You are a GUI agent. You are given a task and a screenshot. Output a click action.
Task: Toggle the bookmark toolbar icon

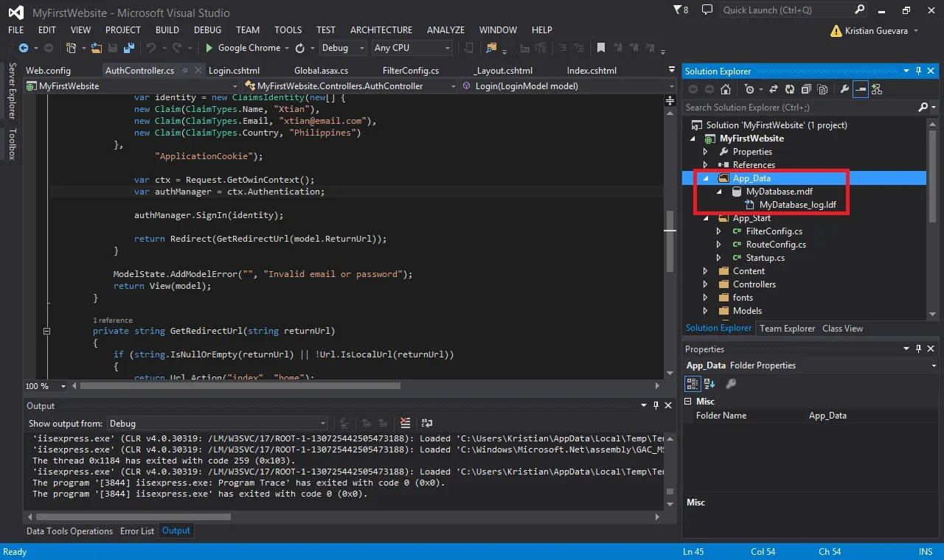pyautogui.click(x=601, y=48)
